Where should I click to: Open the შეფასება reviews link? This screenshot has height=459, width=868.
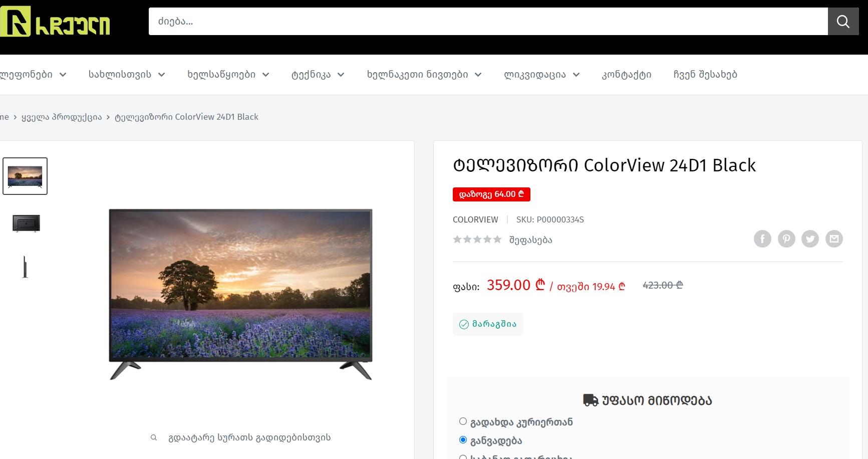coord(530,240)
